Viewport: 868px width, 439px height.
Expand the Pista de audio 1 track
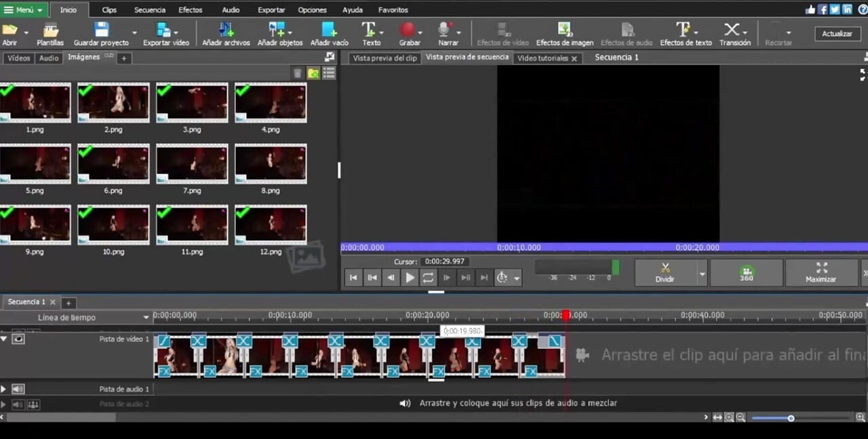3,389
